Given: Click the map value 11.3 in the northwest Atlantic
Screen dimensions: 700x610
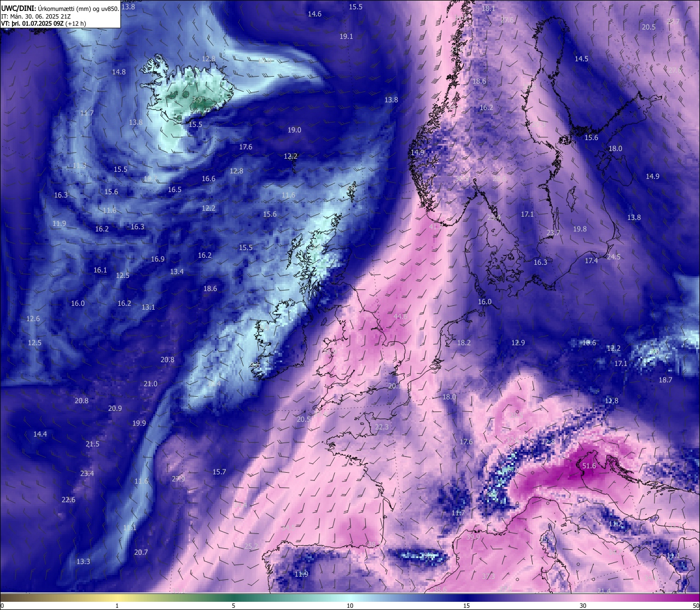Looking at the screenshot, I should click(79, 166).
